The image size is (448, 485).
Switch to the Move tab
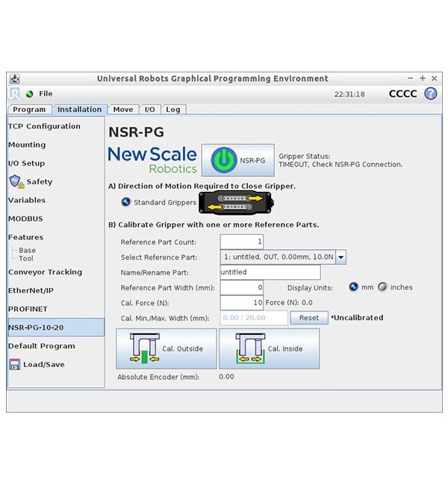(x=123, y=110)
